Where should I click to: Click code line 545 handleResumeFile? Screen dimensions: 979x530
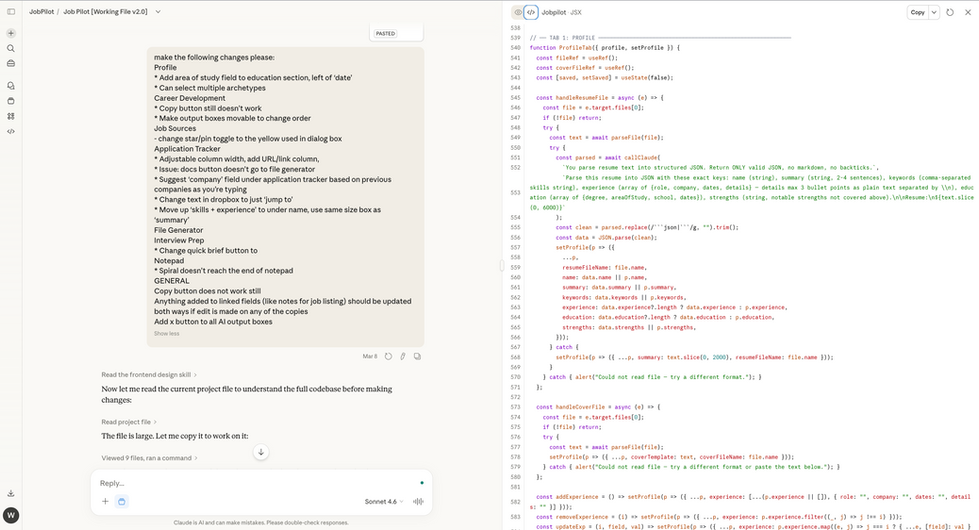(x=599, y=97)
